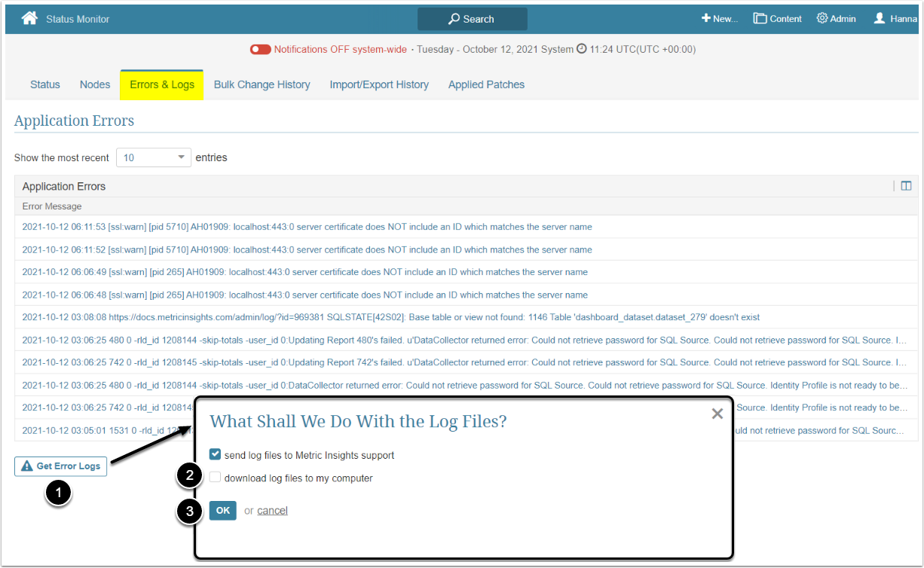Screen dimensions: 924x568
Task: Click the Application Errors table title
Action: 64,186
